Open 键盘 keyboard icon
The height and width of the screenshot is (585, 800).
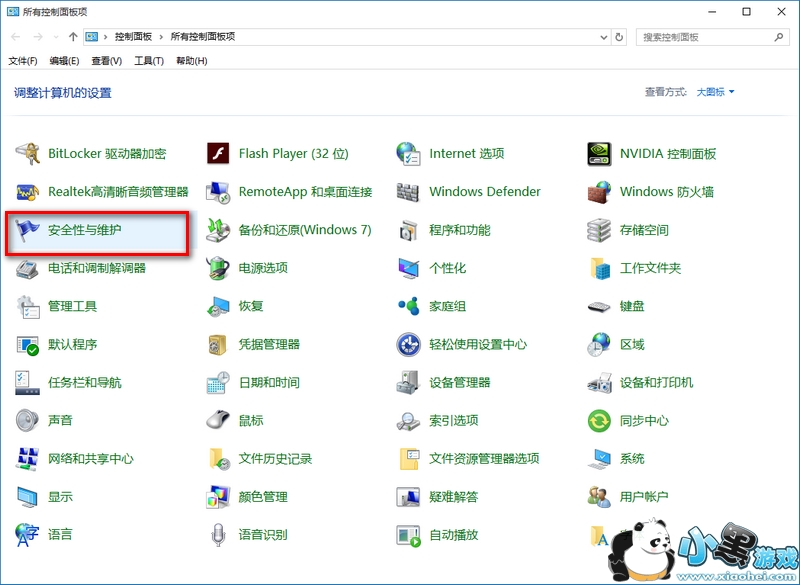599,307
